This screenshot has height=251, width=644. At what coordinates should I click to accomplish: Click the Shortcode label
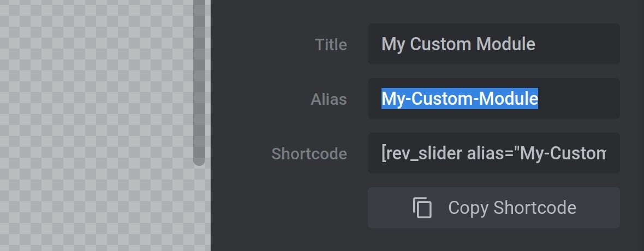point(309,154)
